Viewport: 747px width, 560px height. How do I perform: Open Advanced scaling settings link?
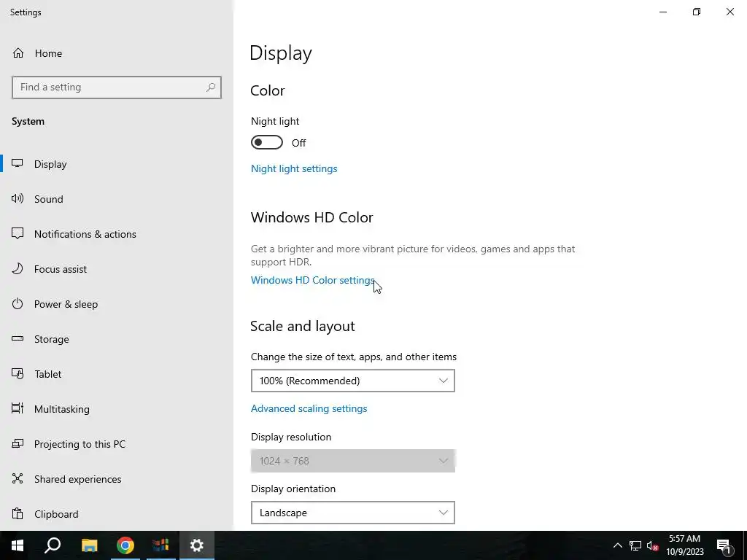pos(309,408)
